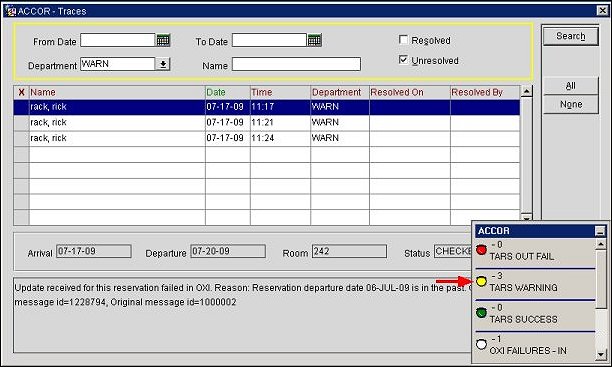Click the traces table scroll down arrow

(526, 218)
